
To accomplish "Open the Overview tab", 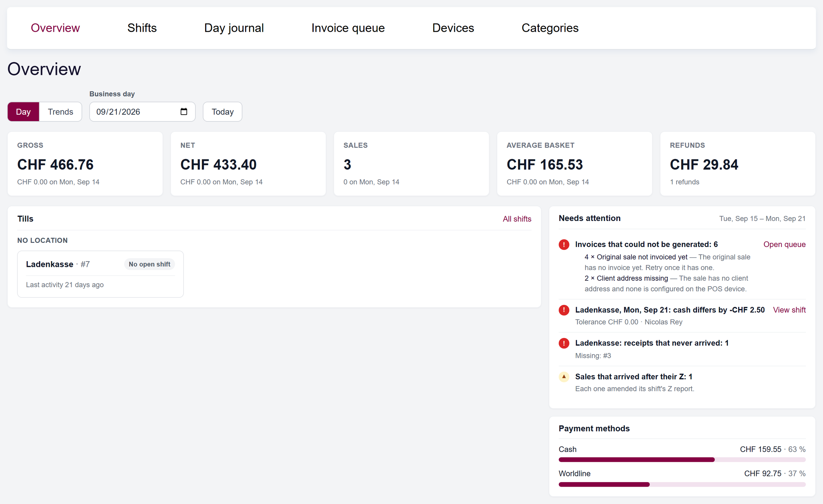I will [x=55, y=28].
